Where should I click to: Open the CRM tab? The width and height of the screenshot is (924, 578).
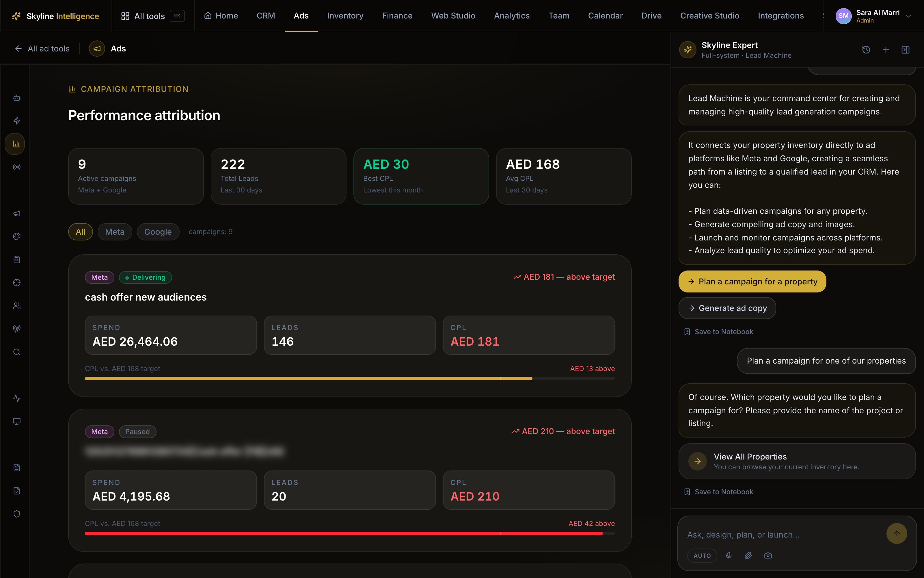[266, 16]
